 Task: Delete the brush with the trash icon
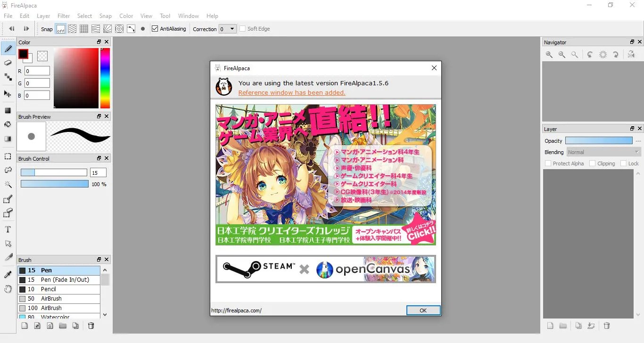pos(91,326)
